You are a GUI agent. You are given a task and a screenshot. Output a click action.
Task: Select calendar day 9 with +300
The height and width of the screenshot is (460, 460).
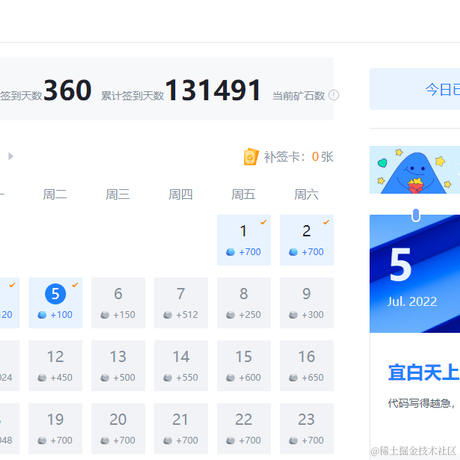point(307,303)
